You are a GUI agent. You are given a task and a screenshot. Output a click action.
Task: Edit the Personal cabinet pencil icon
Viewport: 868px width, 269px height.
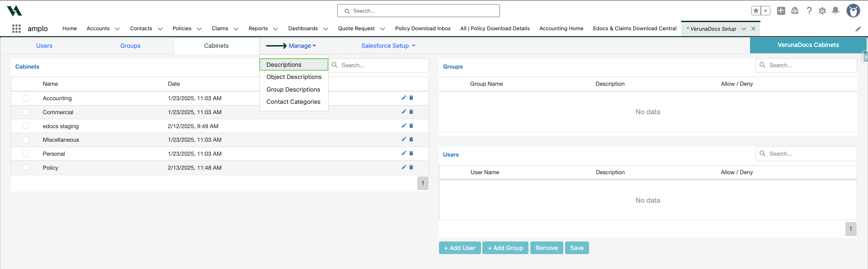pyautogui.click(x=404, y=153)
